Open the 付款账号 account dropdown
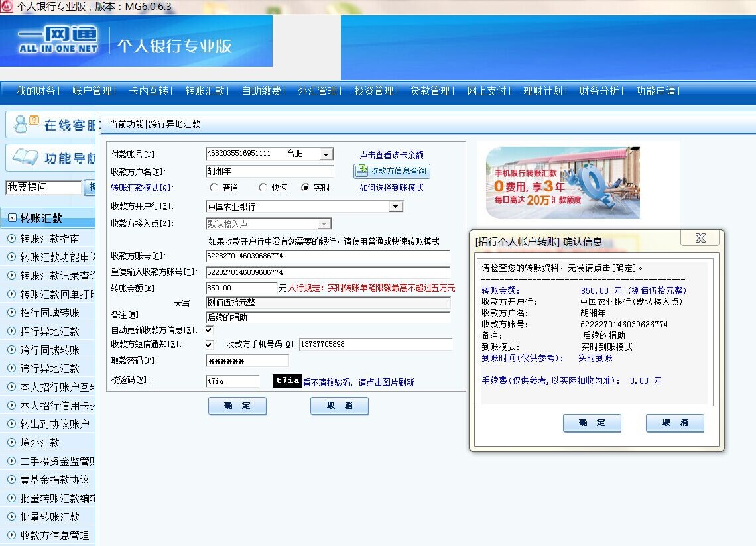This screenshot has height=546, width=756. pos(326,154)
